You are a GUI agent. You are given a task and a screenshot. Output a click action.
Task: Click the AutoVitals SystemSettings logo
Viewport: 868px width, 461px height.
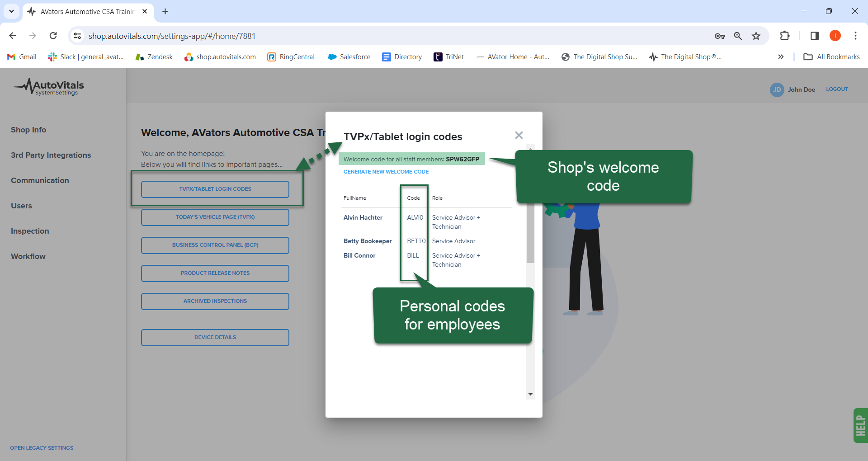coord(47,87)
